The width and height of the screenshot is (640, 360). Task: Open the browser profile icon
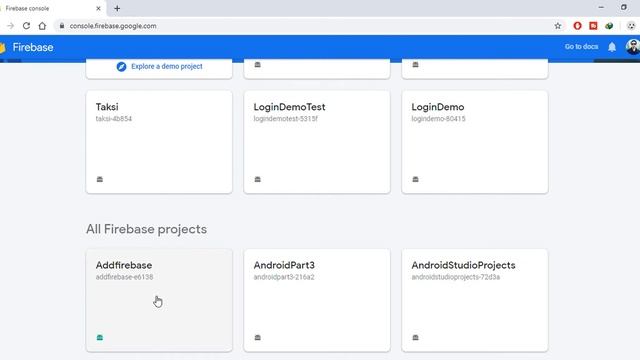click(x=631, y=26)
